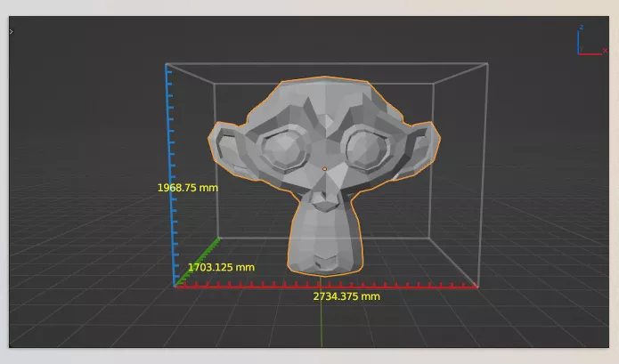This screenshot has width=619, height=364.
Task: Click the 1703.125 mm depth label
Action: click(221, 267)
